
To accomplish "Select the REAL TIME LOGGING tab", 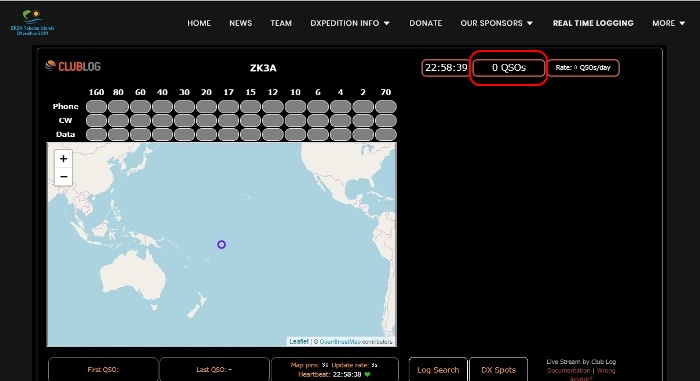I will [x=593, y=23].
